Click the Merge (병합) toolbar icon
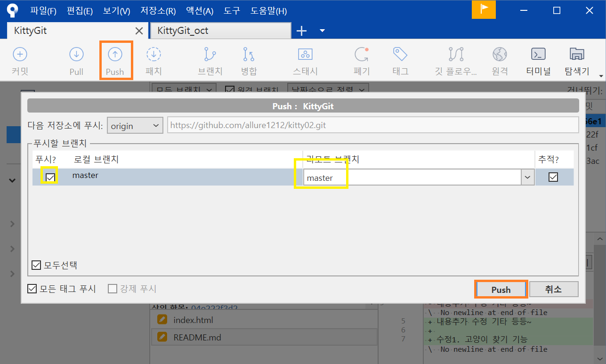606x364 pixels. (249, 61)
